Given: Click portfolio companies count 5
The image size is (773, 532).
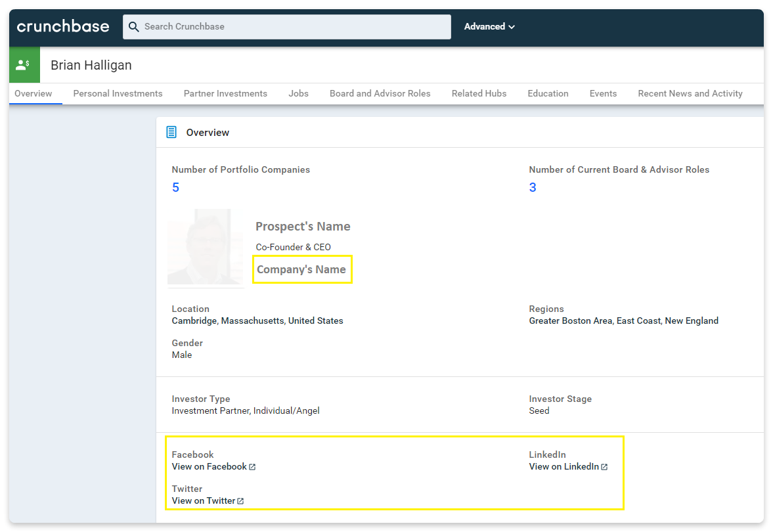Looking at the screenshot, I should (x=175, y=187).
